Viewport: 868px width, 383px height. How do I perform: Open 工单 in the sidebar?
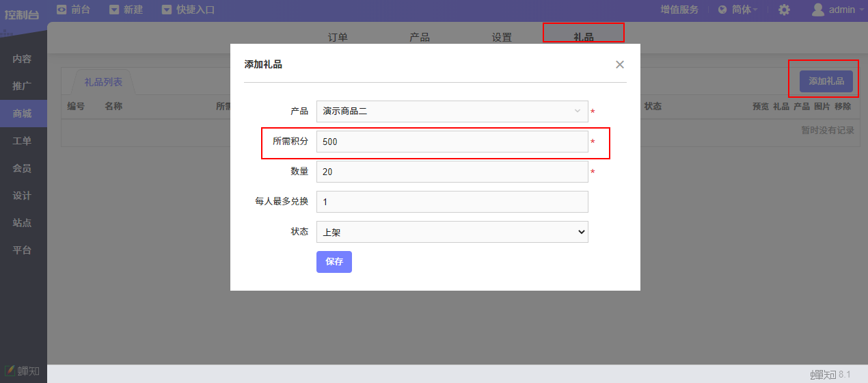tap(23, 141)
